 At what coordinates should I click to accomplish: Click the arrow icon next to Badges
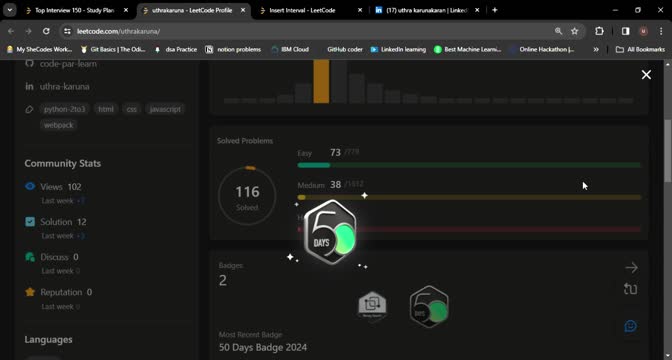point(631,268)
